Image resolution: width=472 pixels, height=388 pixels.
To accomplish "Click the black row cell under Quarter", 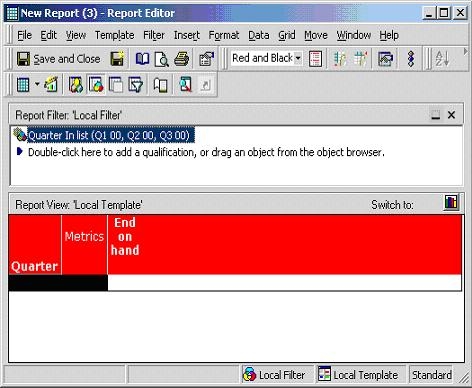I will coord(58,283).
